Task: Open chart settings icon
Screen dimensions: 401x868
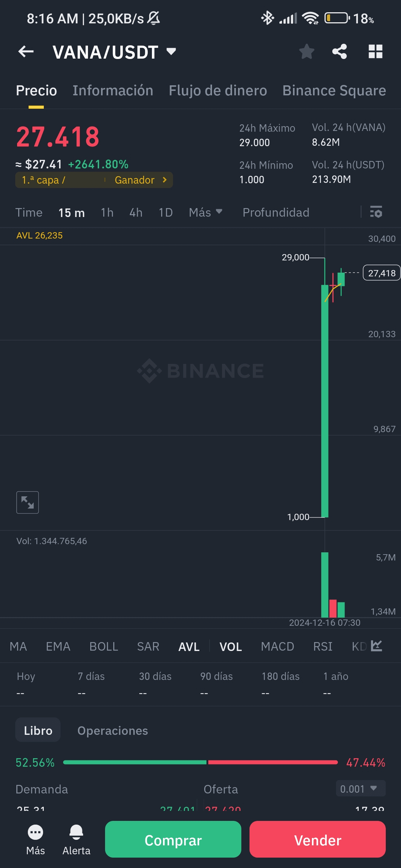Action: [376, 212]
